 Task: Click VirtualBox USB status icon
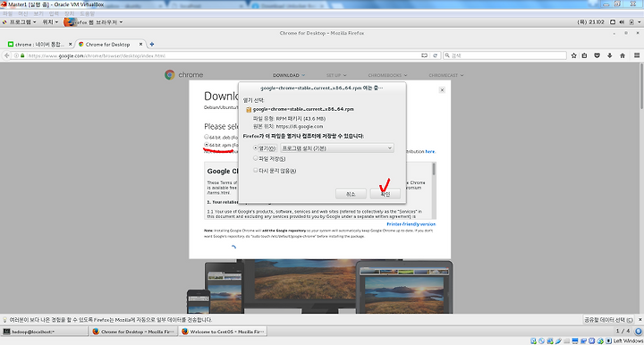[x=558, y=341]
